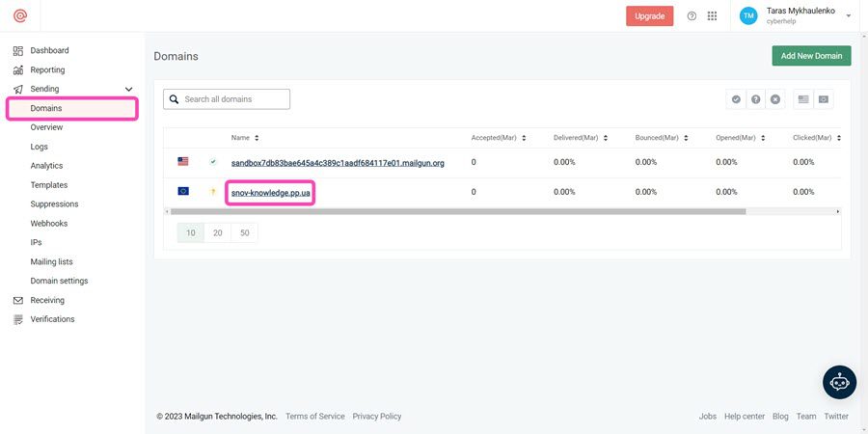Open Overview in sidebar
Viewport: 868px width, 434px height.
[46, 127]
